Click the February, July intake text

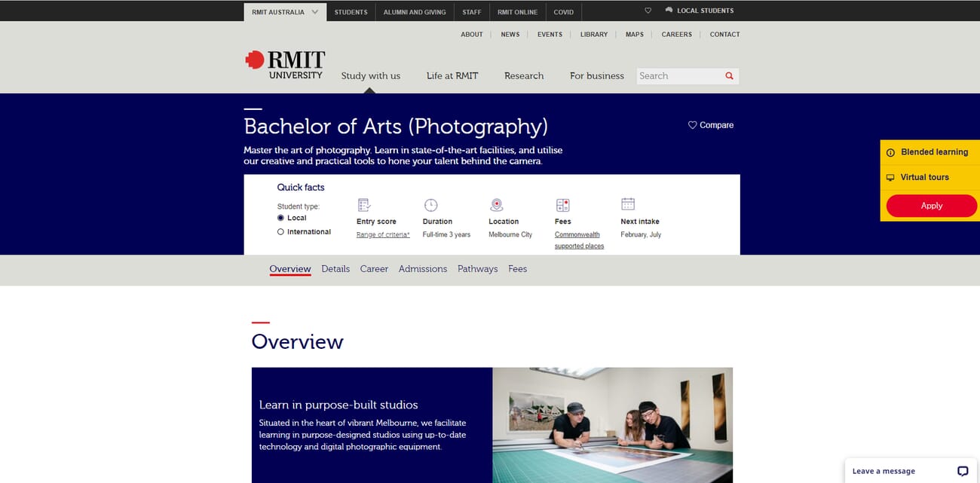click(x=641, y=235)
